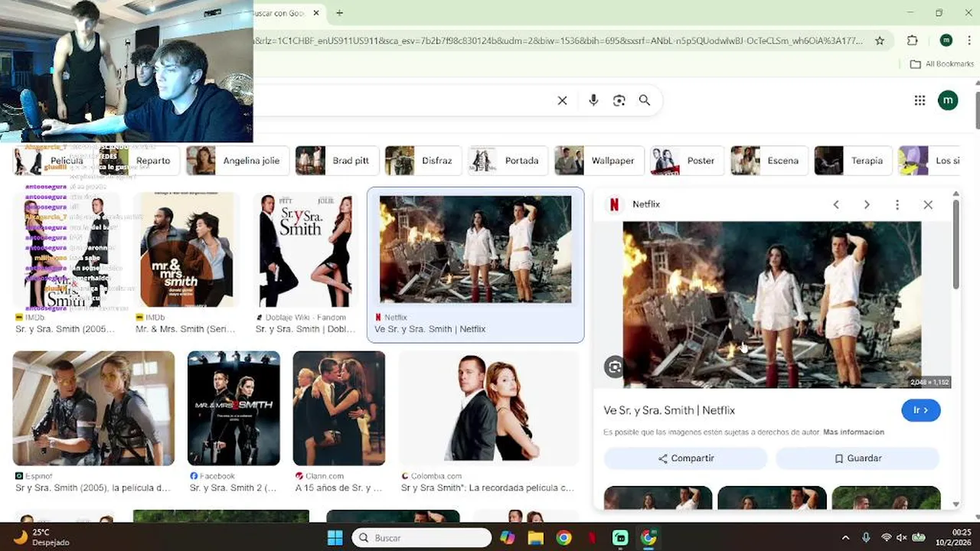Open Copilot from the taskbar
The width and height of the screenshot is (980, 551).
coord(508,538)
